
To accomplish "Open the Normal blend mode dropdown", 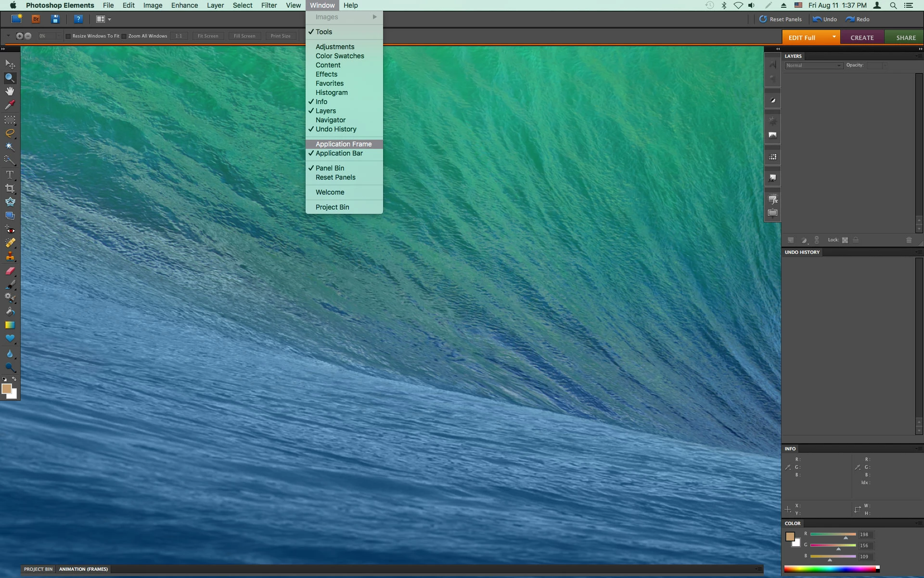I will click(x=813, y=66).
